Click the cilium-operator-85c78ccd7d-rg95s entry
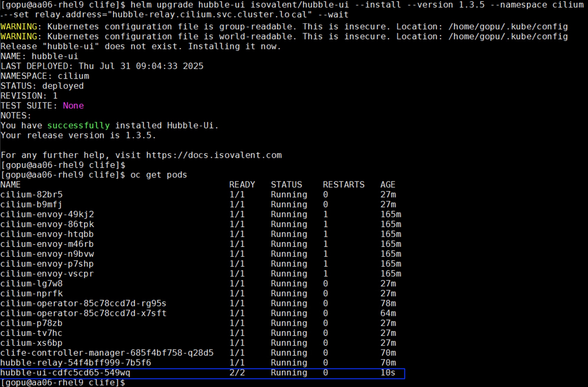The height and width of the screenshot is (387, 588). pos(83,303)
